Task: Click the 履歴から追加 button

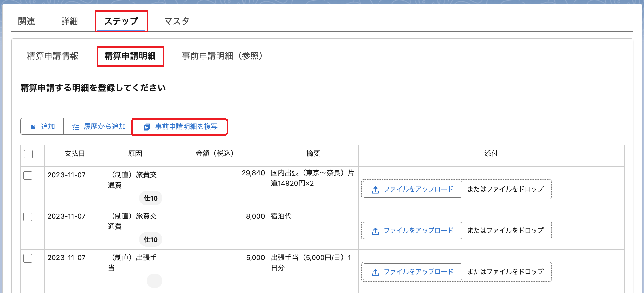Action: click(x=98, y=127)
